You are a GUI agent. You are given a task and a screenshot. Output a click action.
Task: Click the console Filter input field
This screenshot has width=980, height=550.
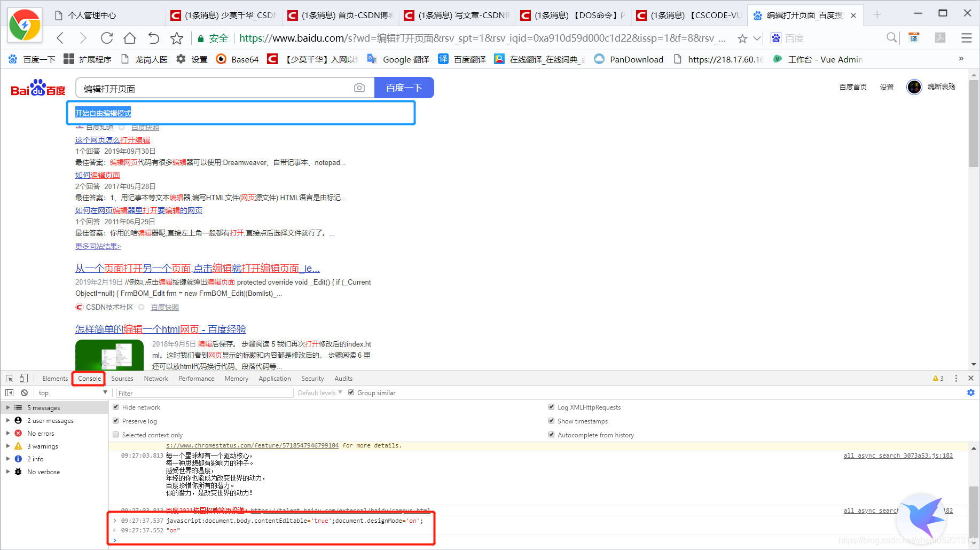pos(205,392)
